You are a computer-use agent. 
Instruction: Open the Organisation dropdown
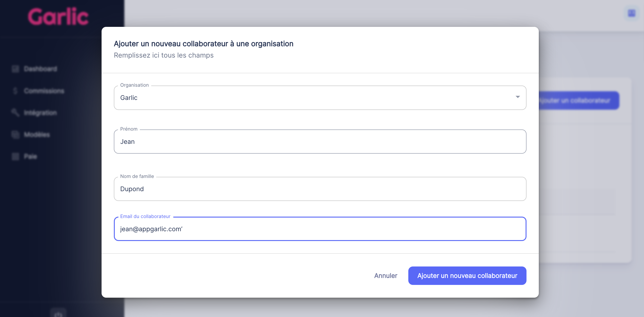coord(517,97)
